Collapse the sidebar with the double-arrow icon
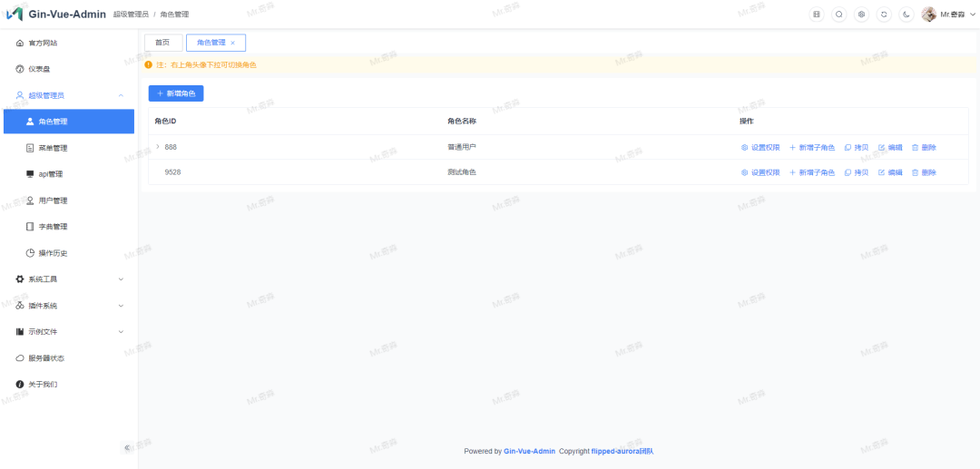This screenshot has height=469, width=980. (x=127, y=447)
